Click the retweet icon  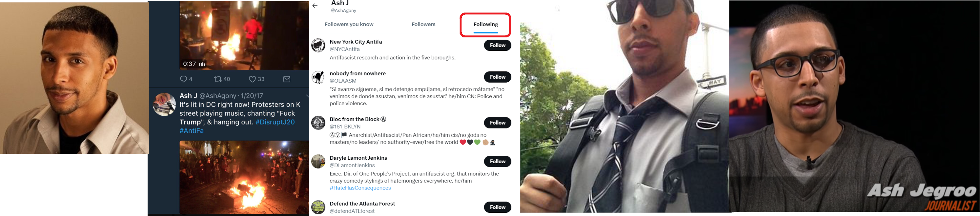217,79
